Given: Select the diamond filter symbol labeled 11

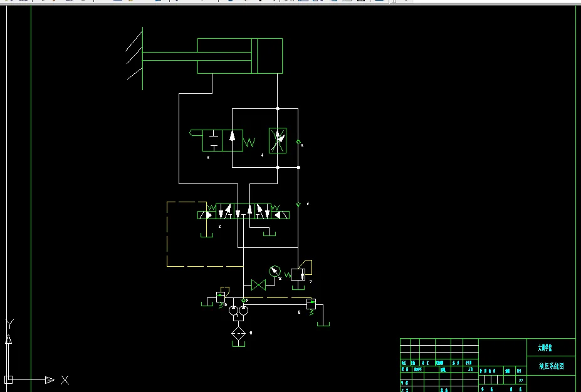Looking at the screenshot, I should [x=238, y=334].
